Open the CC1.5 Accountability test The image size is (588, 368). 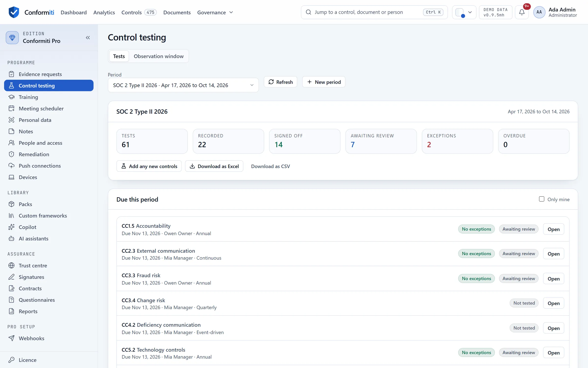click(x=553, y=229)
